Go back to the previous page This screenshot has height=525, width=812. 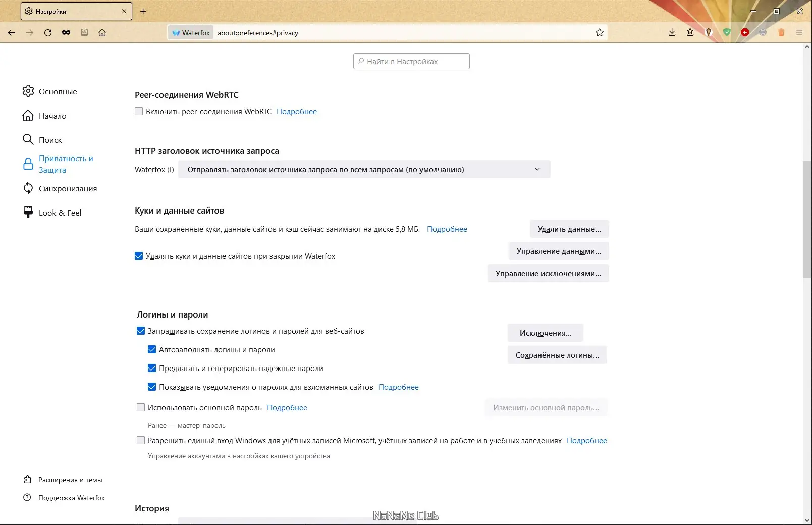[x=12, y=33]
